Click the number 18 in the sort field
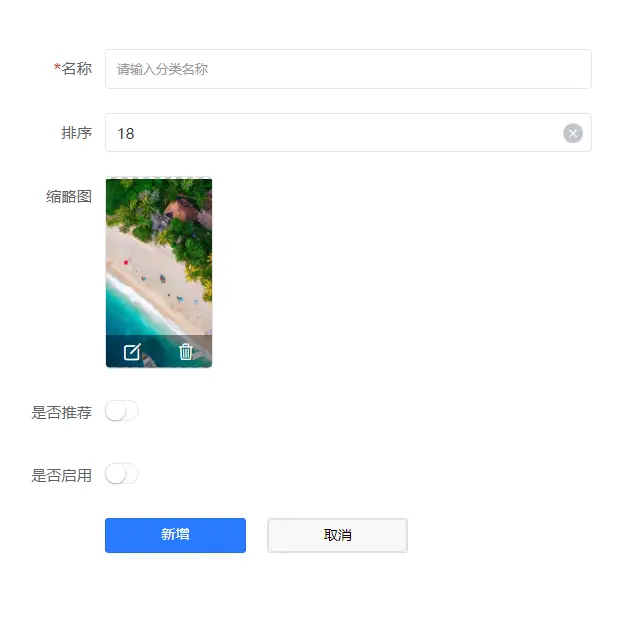Screen dimensions: 644x632 point(126,133)
